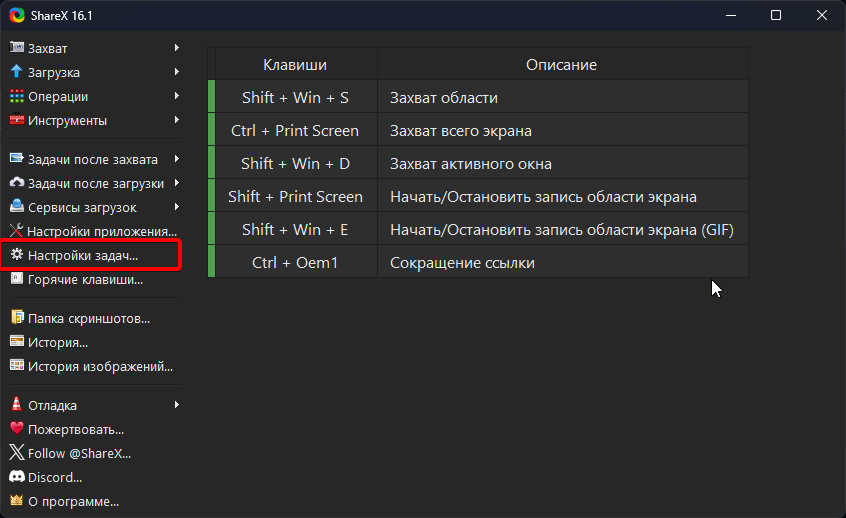This screenshot has width=846, height=518.
Task: Expand the Инструменты submenu arrow
Action: pyautogui.click(x=176, y=120)
